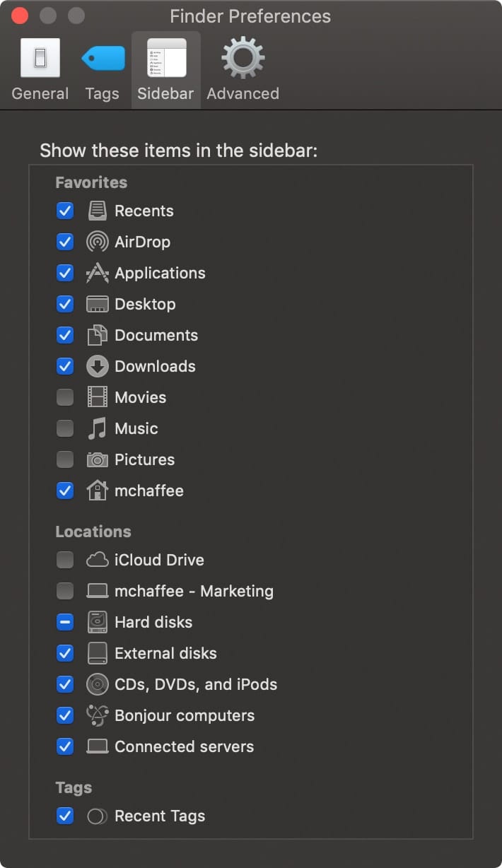Enable iCloud Drive in sidebar
This screenshot has height=868, width=502.
point(65,560)
